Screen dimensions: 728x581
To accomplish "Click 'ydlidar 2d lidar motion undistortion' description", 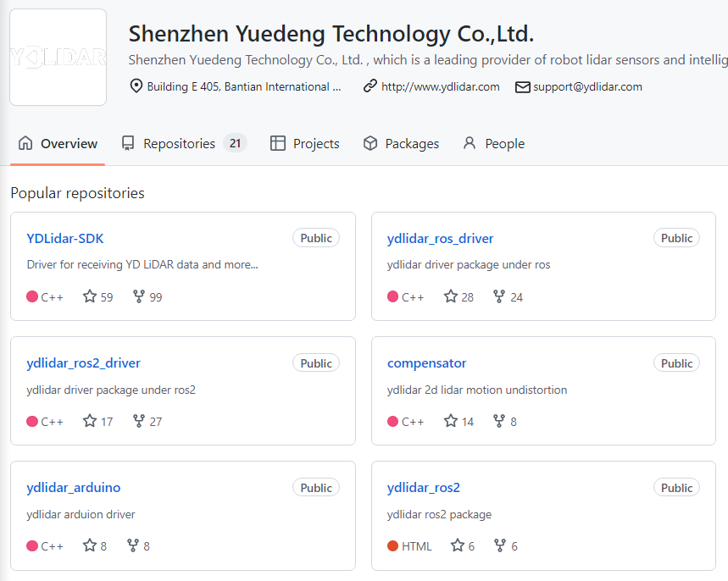I will click(x=477, y=390).
